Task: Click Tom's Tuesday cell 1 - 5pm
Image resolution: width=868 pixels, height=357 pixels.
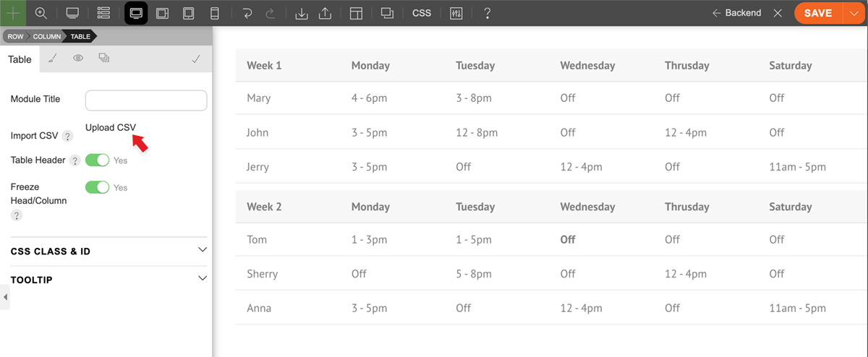Action: (474, 239)
